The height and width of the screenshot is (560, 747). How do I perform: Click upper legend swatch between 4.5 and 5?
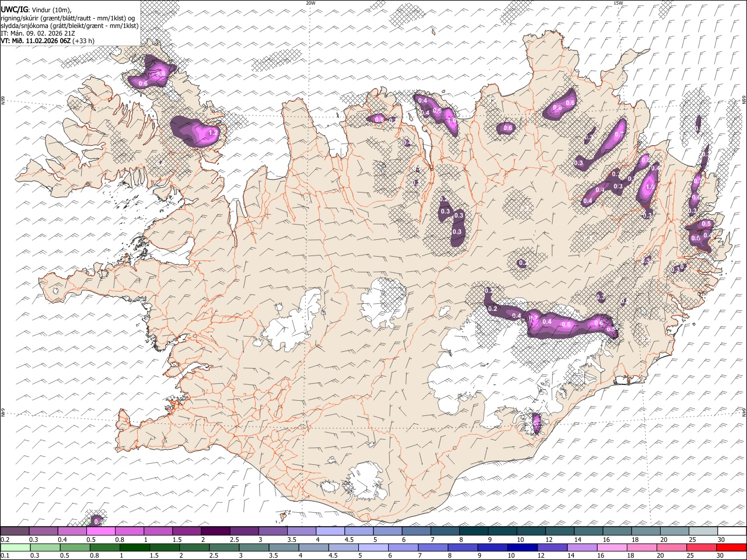tap(359, 531)
